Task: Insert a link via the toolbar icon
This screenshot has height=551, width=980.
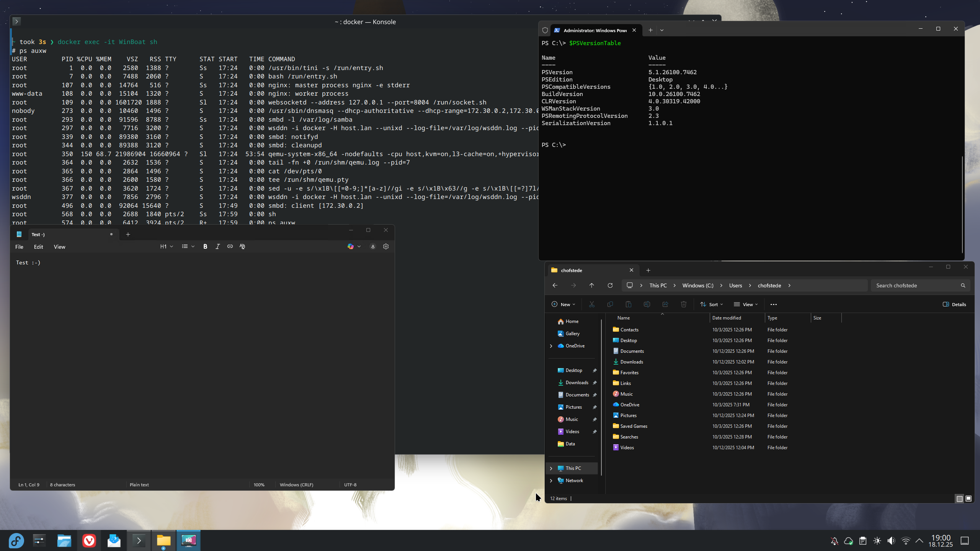Action: pyautogui.click(x=230, y=247)
